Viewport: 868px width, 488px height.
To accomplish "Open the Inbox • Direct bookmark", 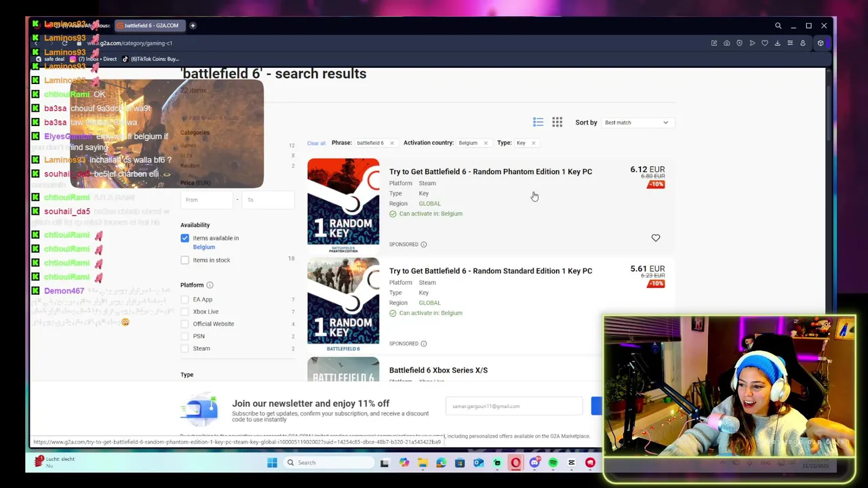I will 94,59.
